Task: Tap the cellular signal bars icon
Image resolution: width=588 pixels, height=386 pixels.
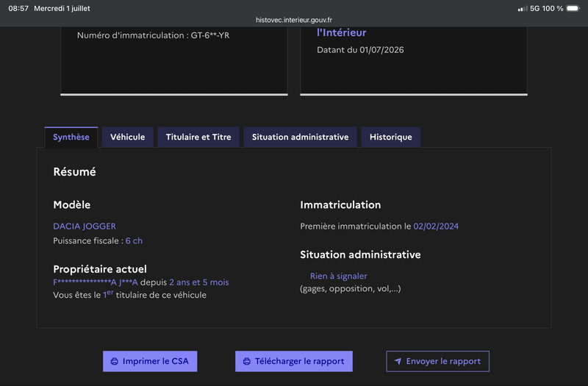Action: [x=523, y=8]
